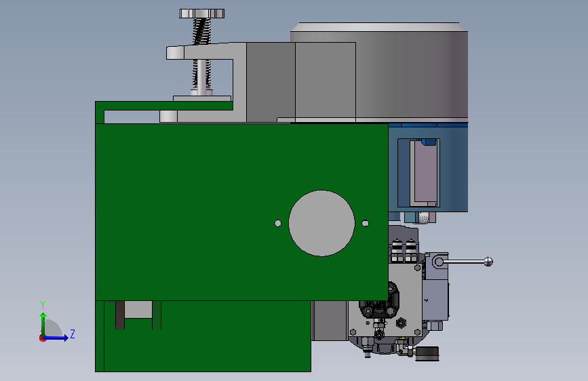Click the Y label on the axis triad
The height and width of the screenshot is (381, 588).
click(x=43, y=305)
